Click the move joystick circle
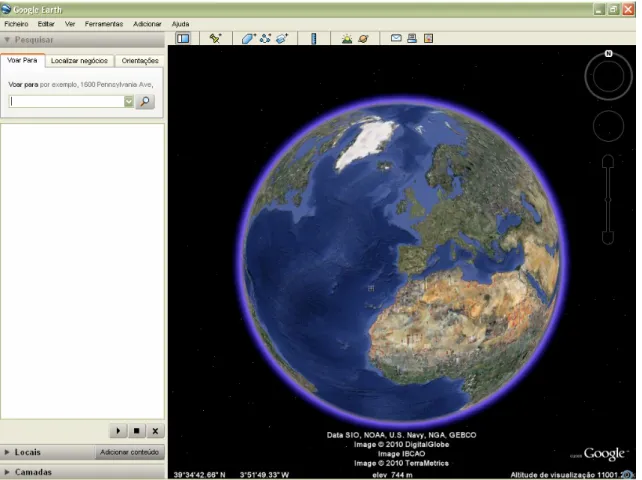The image size is (642, 480). tap(608, 126)
